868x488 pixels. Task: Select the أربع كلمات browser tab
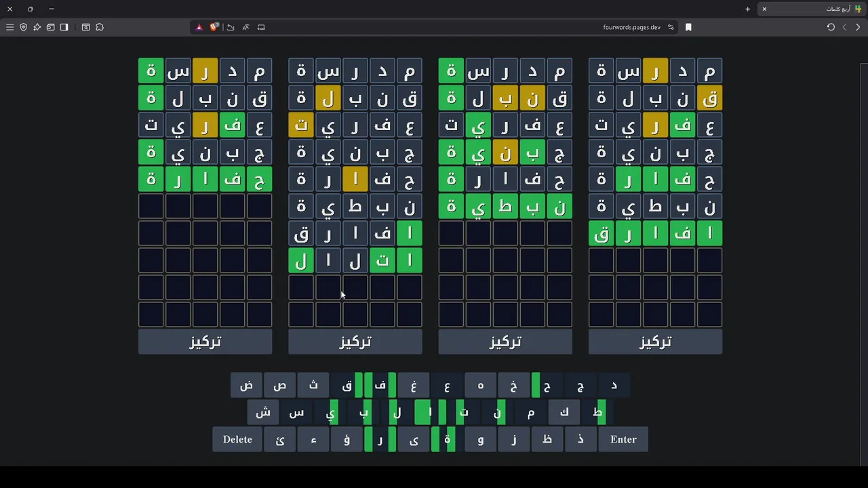coord(814,9)
